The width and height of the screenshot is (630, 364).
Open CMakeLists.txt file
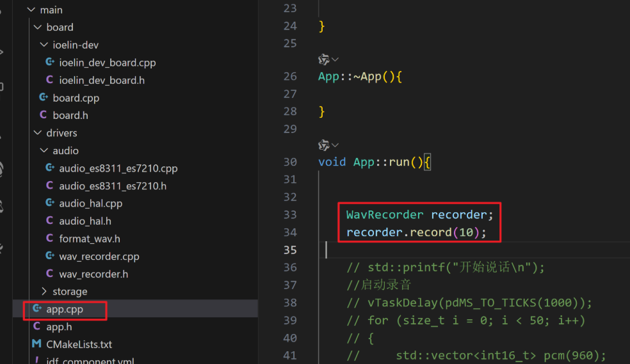pos(79,344)
